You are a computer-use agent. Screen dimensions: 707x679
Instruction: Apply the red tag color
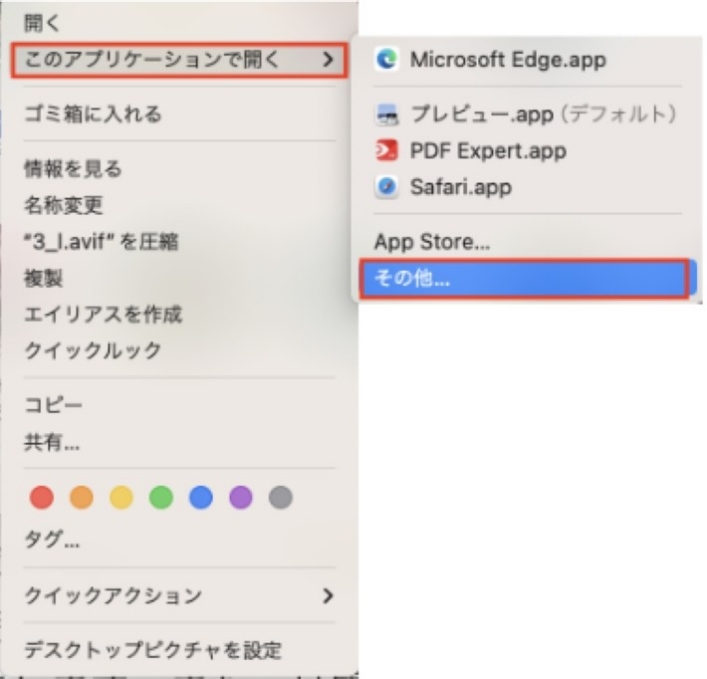pyautogui.click(x=41, y=497)
